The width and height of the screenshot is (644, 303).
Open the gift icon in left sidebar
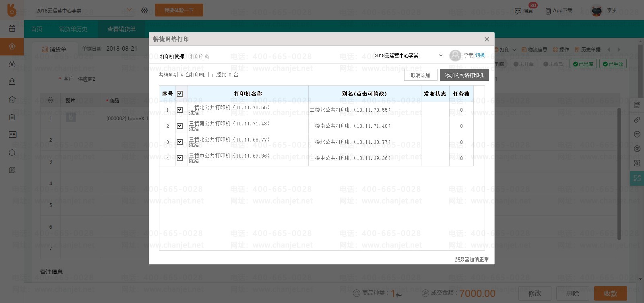coord(12,29)
